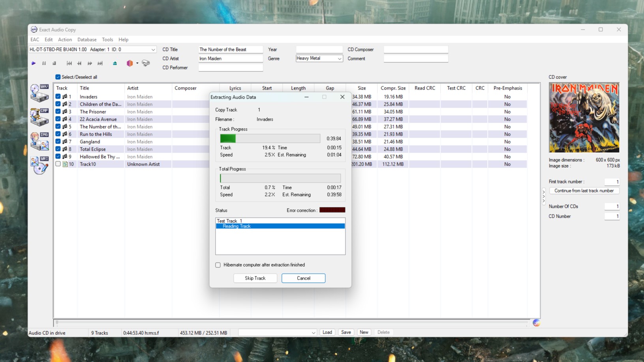
Task: Select the Reading Track status row
Action: tap(280, 226)
